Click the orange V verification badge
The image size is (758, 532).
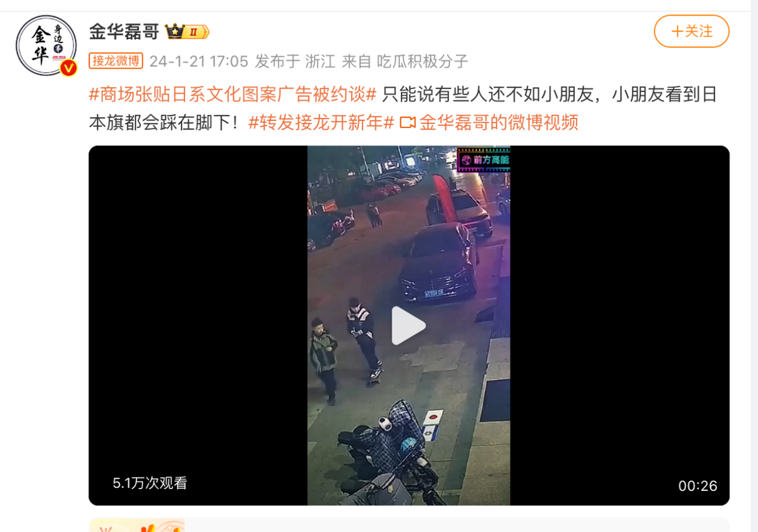pyautogui.click(x=68, y=68)
